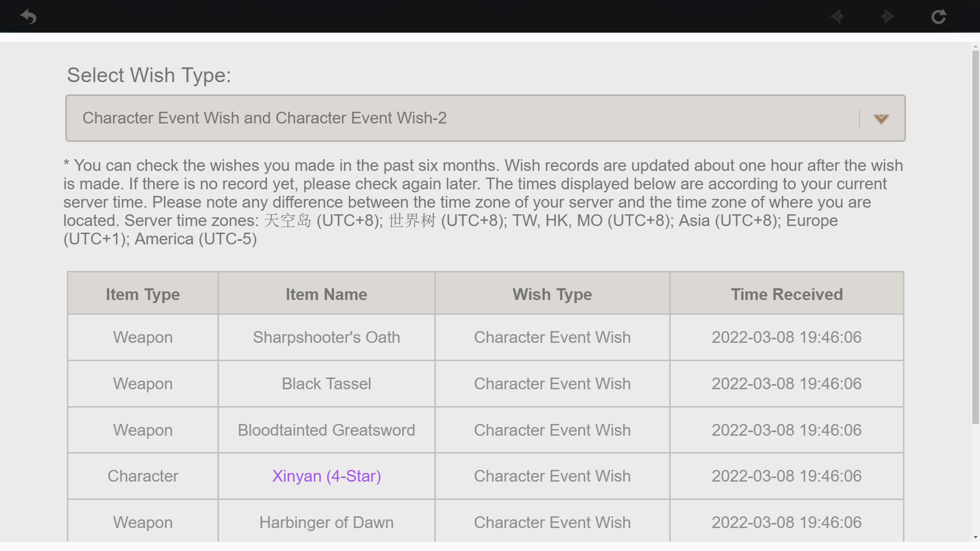980x551 pixels.
Task: Select the Item Type column header
Action: pyautogui.click(x=142, y=294)
